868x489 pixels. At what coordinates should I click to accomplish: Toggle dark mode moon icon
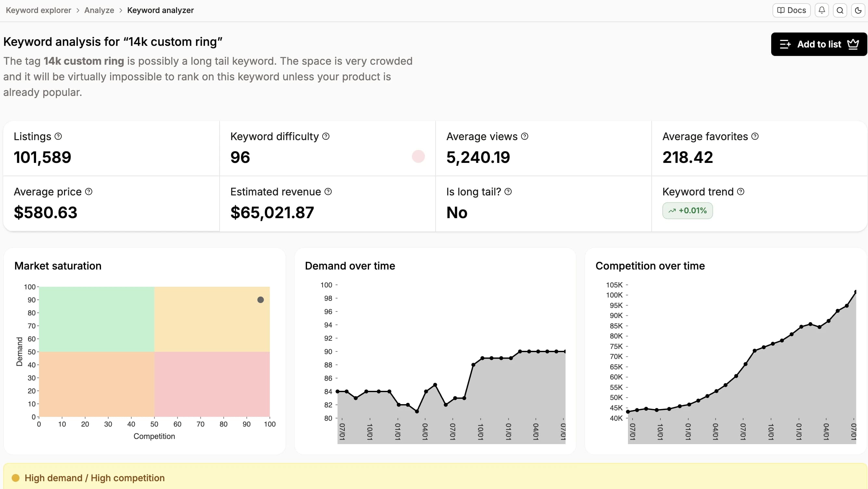(858, 10)
